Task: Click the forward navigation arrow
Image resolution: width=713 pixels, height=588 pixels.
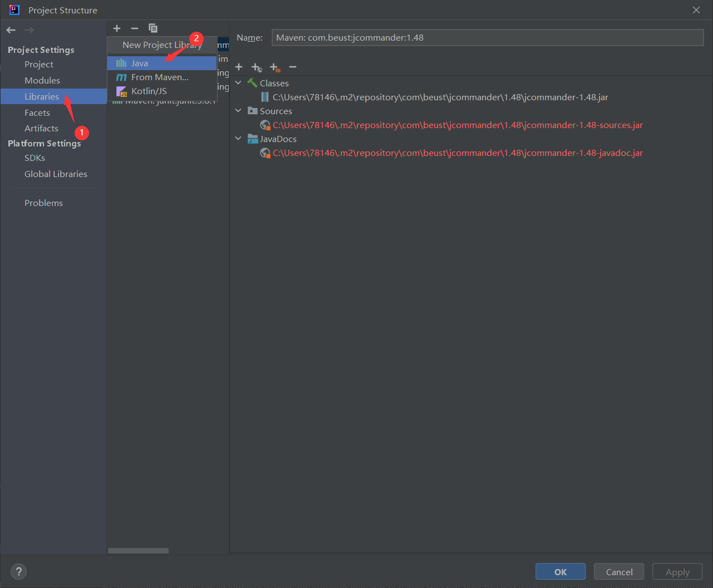Action: click(29, 30)
